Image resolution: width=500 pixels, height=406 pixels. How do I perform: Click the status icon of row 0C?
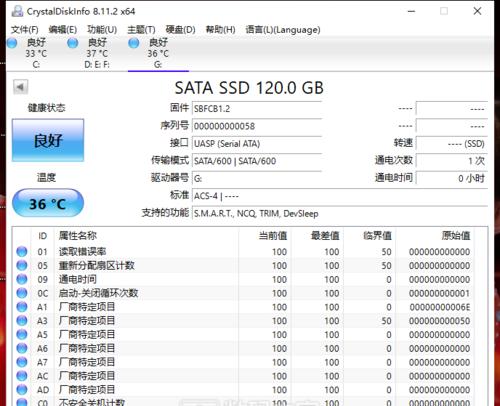[x=22, y=293]
